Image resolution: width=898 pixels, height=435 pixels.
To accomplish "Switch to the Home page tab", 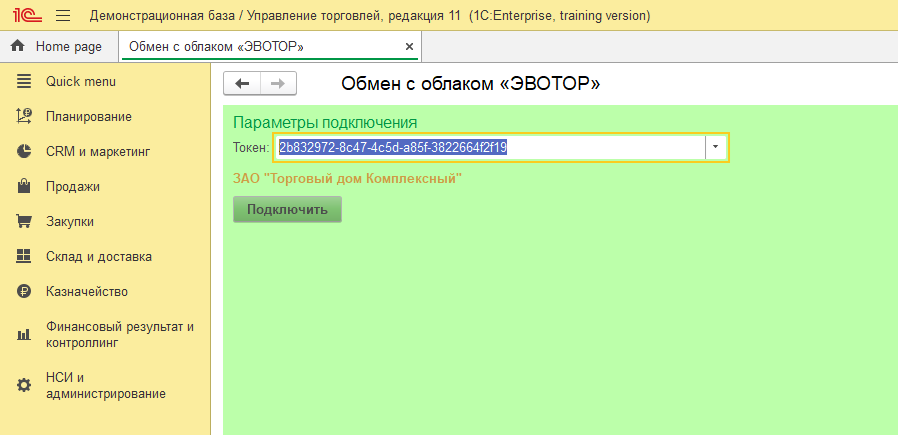I will click(60, 46).
